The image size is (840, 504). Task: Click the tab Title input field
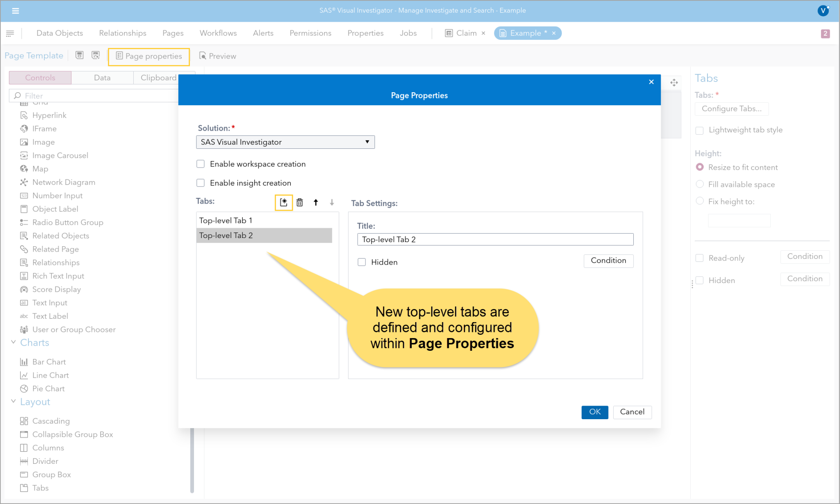pos(495,240)
